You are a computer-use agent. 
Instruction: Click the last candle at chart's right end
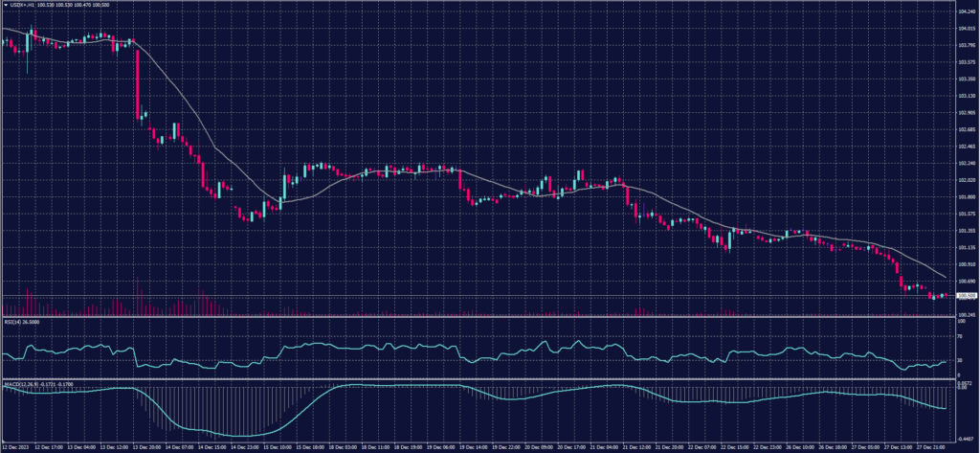(x=946, y=296)
